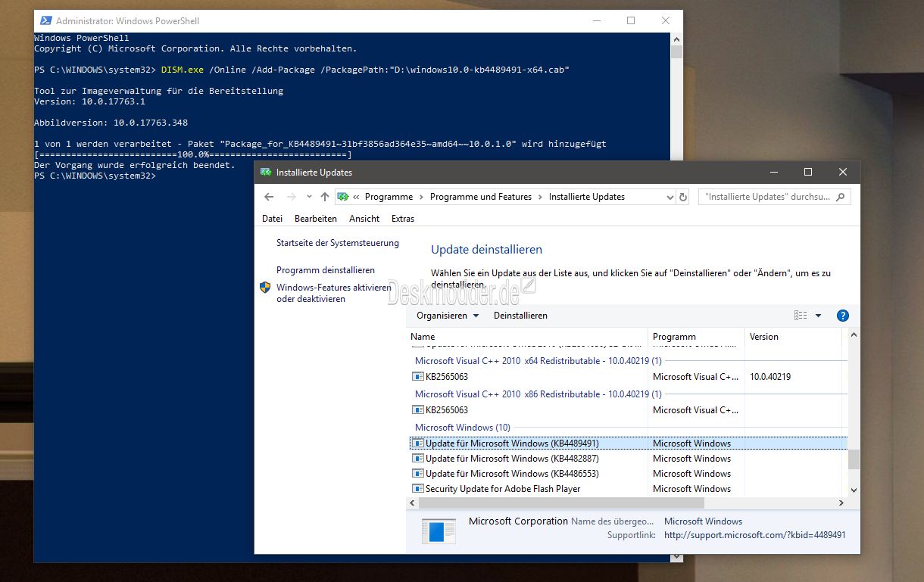This screenshot has width=924, height=582.
Task: Open help with the blue question mark
Action: (842, 316)
